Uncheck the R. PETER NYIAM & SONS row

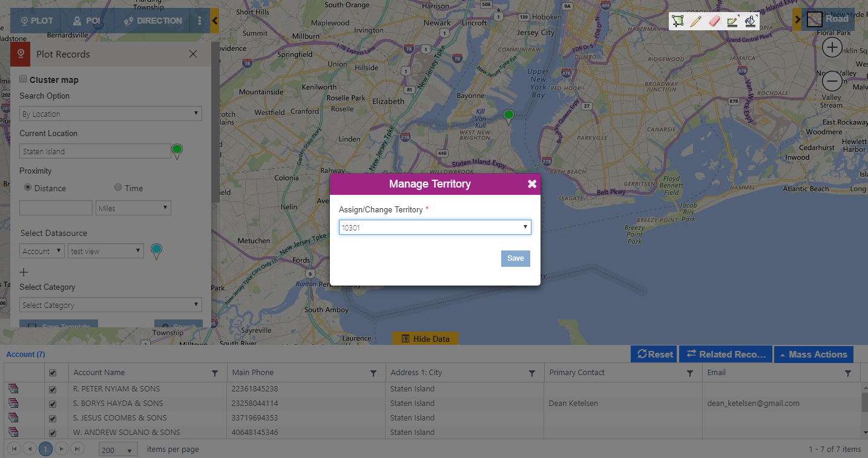click(x=53, y=389)
